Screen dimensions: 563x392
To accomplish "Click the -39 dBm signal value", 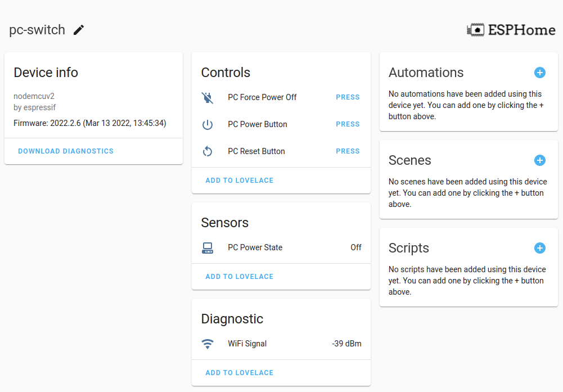I will point(346,344).
